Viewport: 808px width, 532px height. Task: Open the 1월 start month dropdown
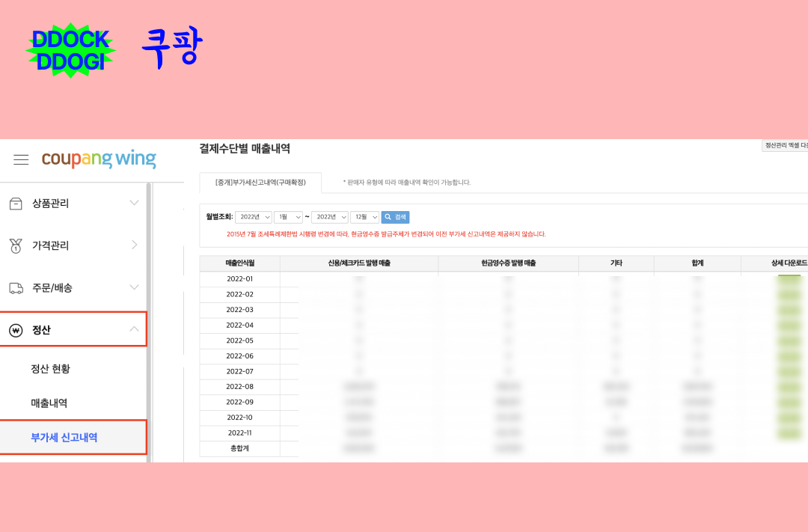[x=289, y=217]
